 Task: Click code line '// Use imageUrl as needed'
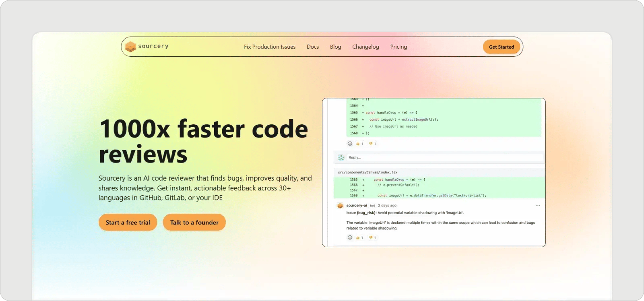[x=393, y=126]
